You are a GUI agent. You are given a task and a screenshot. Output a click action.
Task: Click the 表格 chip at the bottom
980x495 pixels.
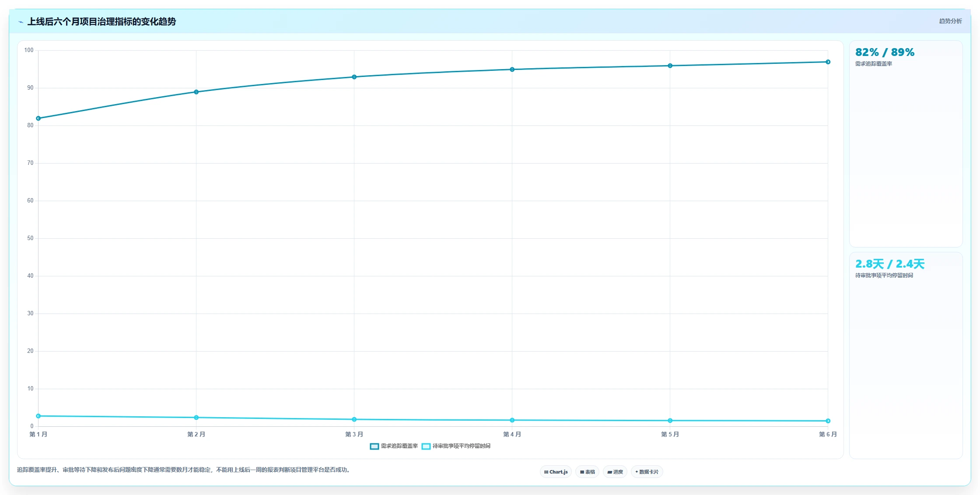(x=588, y=472)
